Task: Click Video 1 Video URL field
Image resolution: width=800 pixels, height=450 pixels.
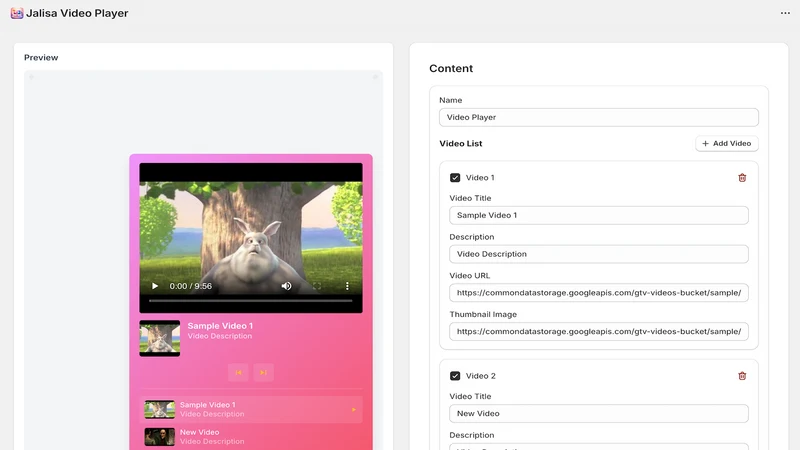Action: (598, 293)
